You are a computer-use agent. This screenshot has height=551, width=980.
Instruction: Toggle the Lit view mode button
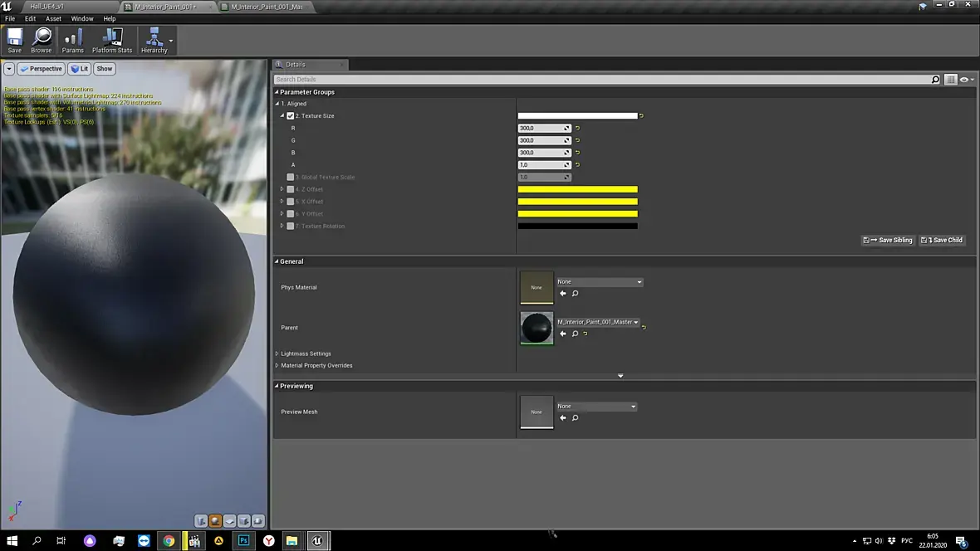(x=80, y=69)
